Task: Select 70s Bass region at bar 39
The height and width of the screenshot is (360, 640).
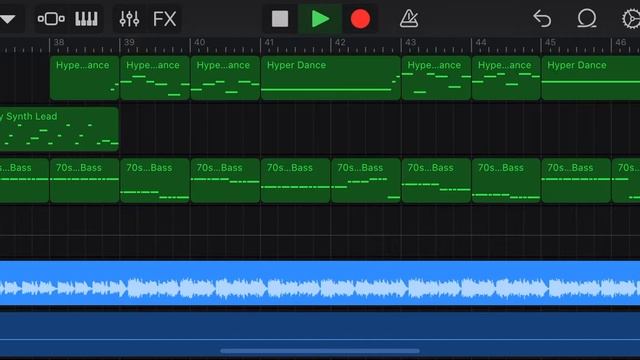Action: pos(155,181)
